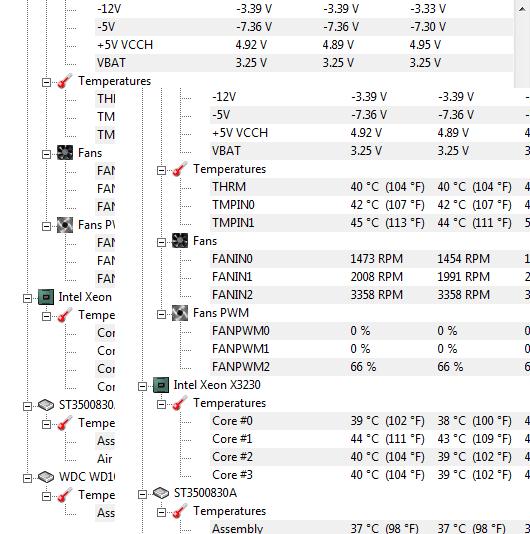Collapse the foreground Fans group
The height and width of the screenshot is (534, 530).
point(161,242)
